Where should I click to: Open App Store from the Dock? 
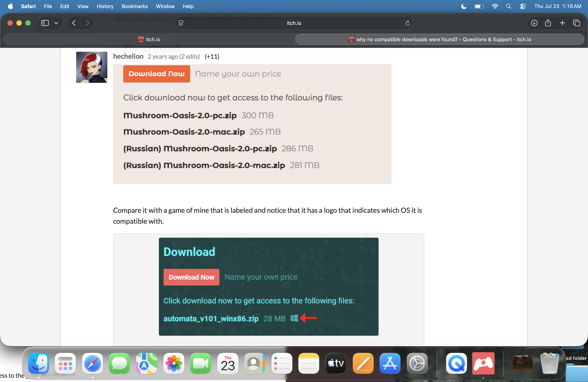pos(390,363)
